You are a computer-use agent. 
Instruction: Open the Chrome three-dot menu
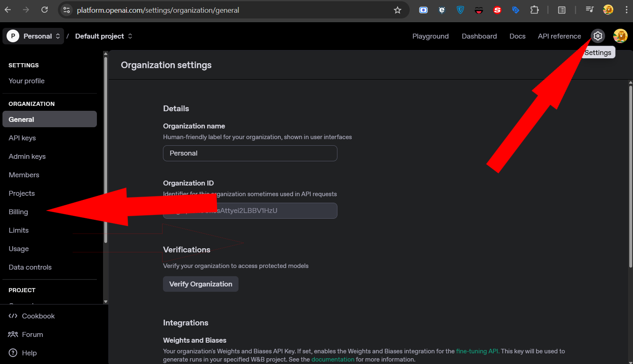point(626,10)
